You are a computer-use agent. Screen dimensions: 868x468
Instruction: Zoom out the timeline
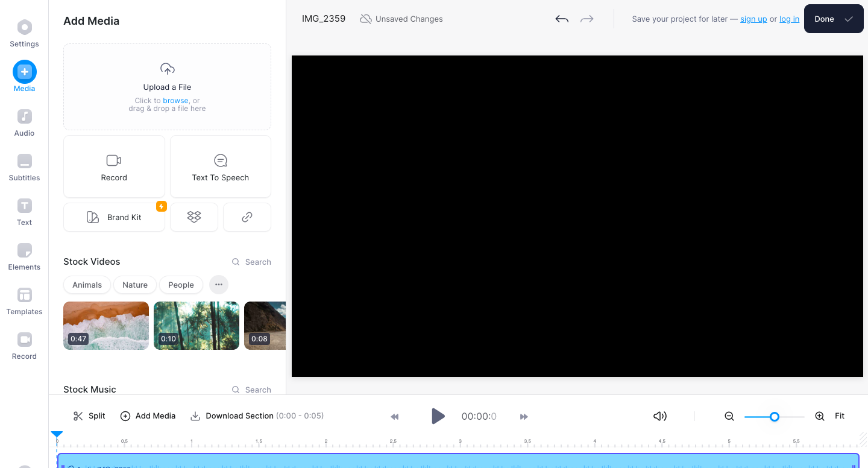coord(729,416)
